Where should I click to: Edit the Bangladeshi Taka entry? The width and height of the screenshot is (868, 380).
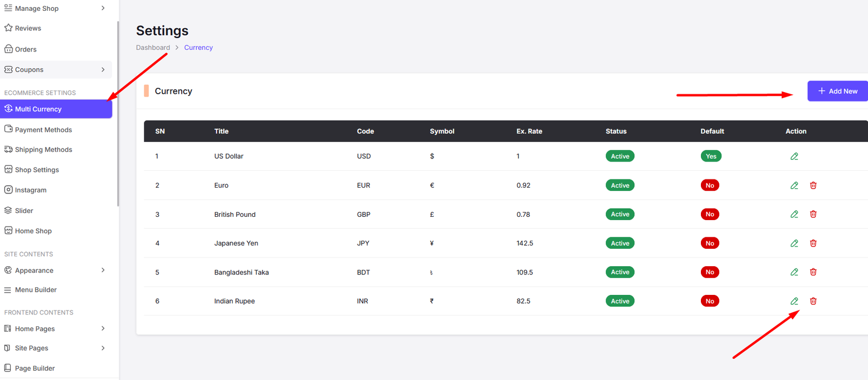(794, 272)
